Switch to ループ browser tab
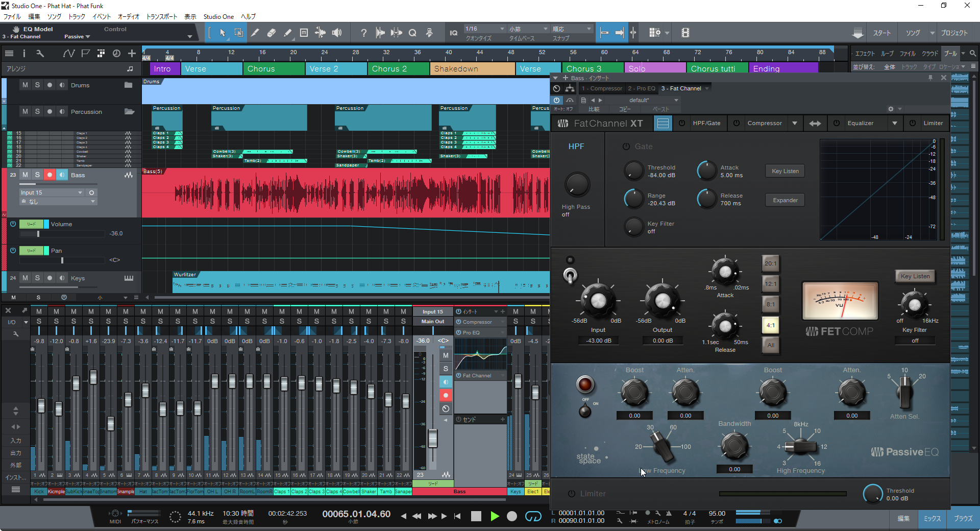 click(x=888, y=53)
